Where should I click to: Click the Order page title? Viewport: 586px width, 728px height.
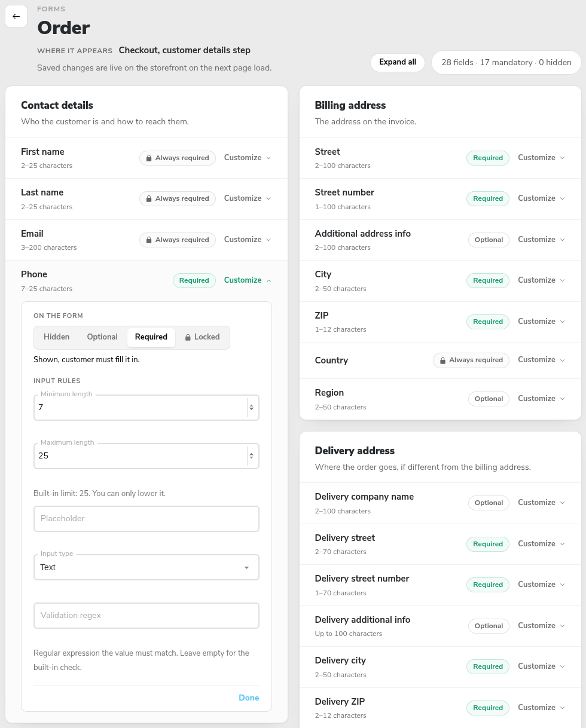coord(63,27)
